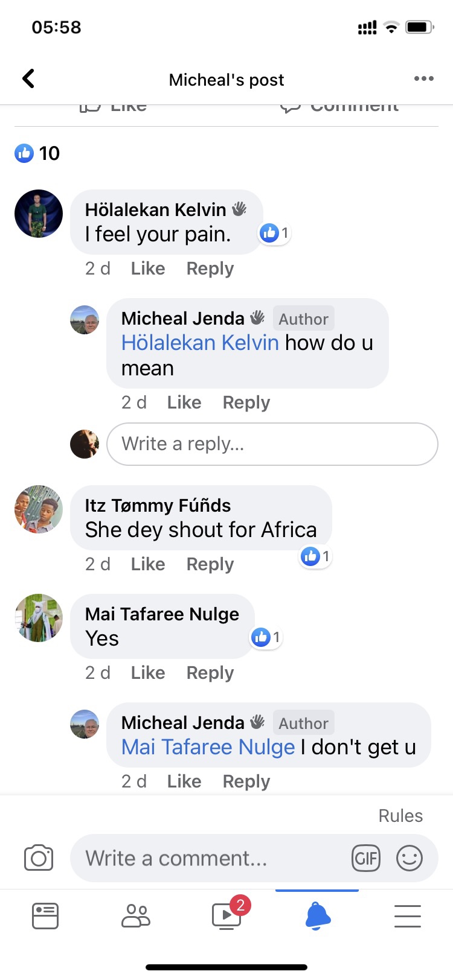Open the Watch video tab with badge
The height and width of the screenshot is (980, 453).
(x=227, y=915)
